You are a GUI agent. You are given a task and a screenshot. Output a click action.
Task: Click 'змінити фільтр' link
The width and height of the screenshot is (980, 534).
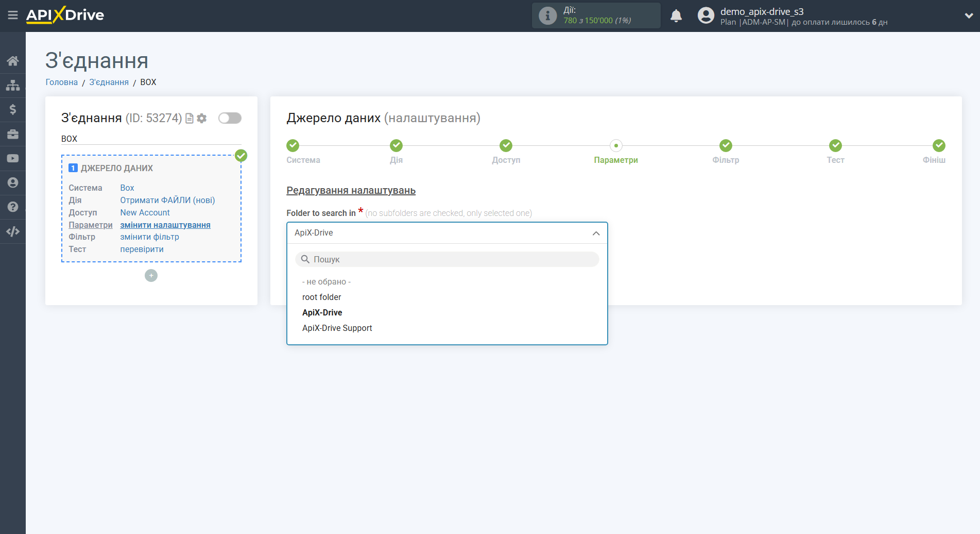coord(149,237)
